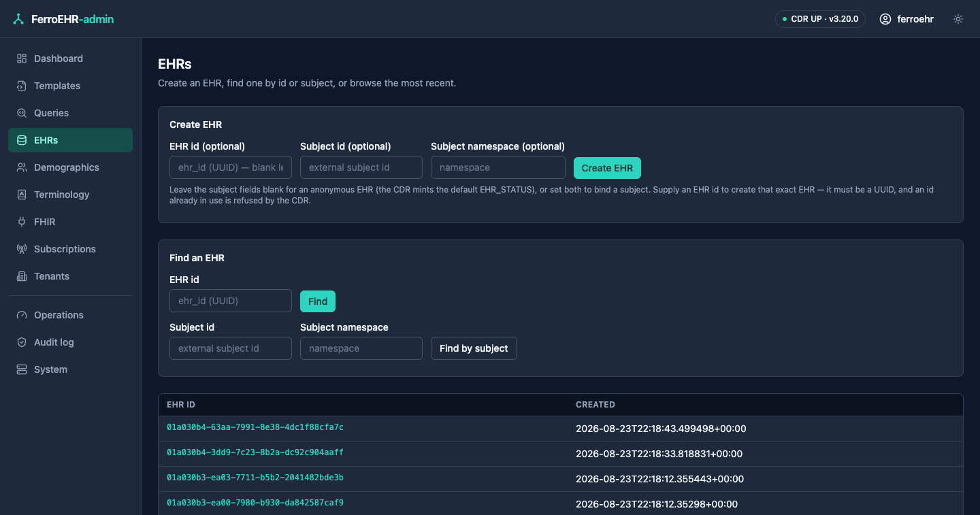
Task: Open EHR 01a030b4-3dd9-7c23-8b2a-dc92c904aaff
Action: (255, 452)
